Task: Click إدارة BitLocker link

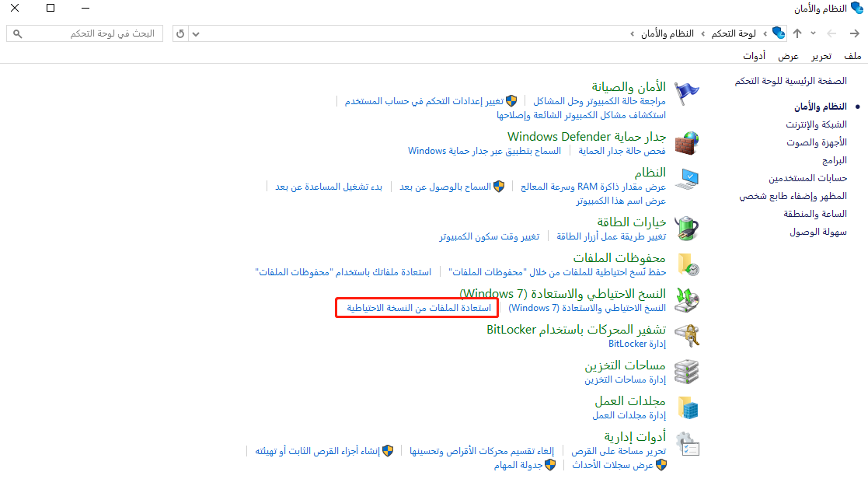Action: tap(637, 344)
